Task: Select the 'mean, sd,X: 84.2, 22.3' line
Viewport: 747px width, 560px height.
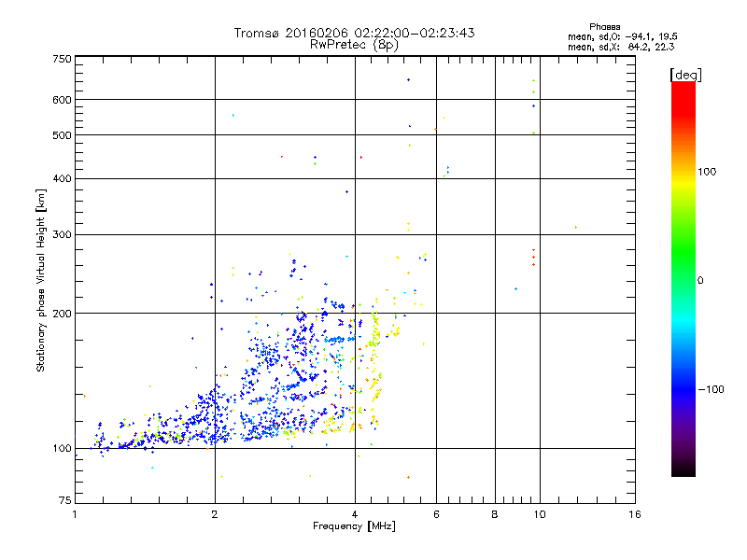Action: tap(621, 47)
